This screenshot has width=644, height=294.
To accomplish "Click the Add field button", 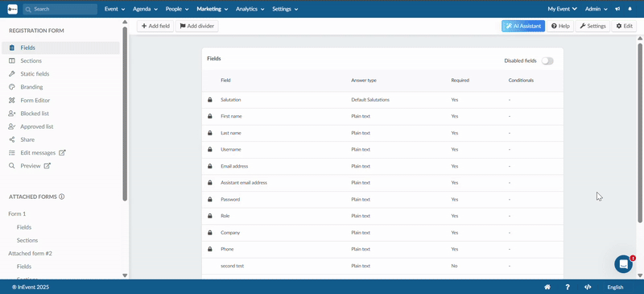I will tap(155, 26).
